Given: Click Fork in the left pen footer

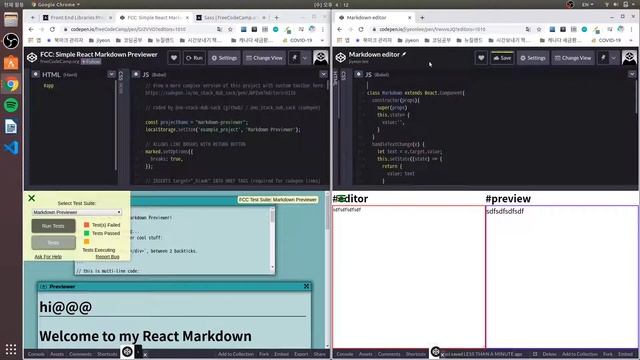Looking at the screenshot, I should coord(264,354).
